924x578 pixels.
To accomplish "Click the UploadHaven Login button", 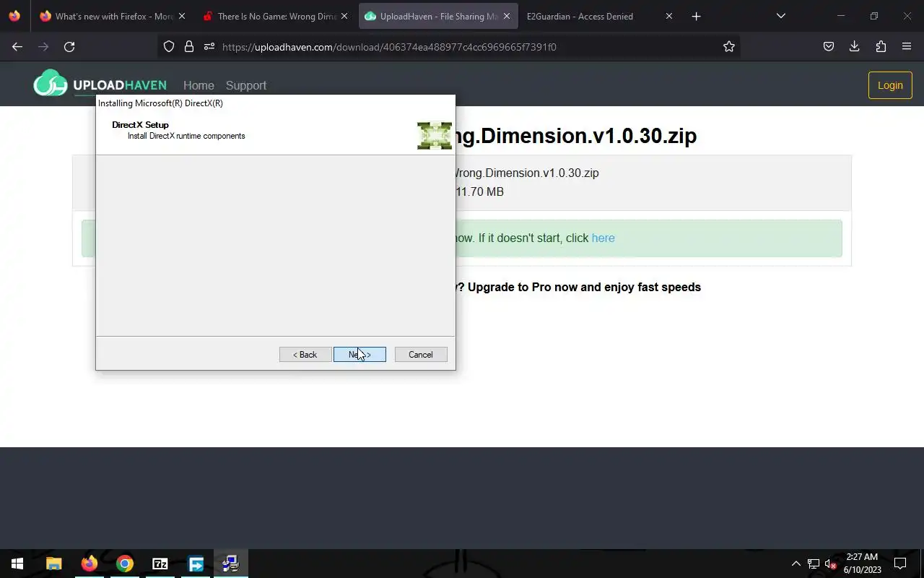I will (890, 85).
